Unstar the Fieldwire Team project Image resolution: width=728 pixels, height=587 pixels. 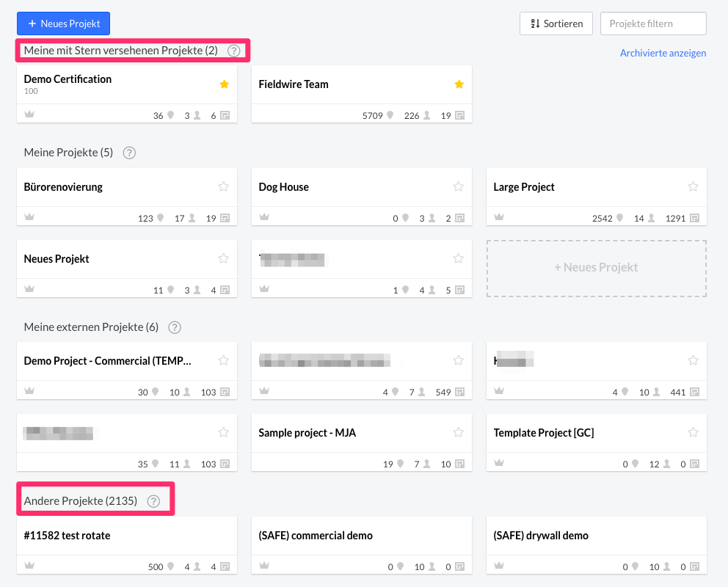click(459, 84)
